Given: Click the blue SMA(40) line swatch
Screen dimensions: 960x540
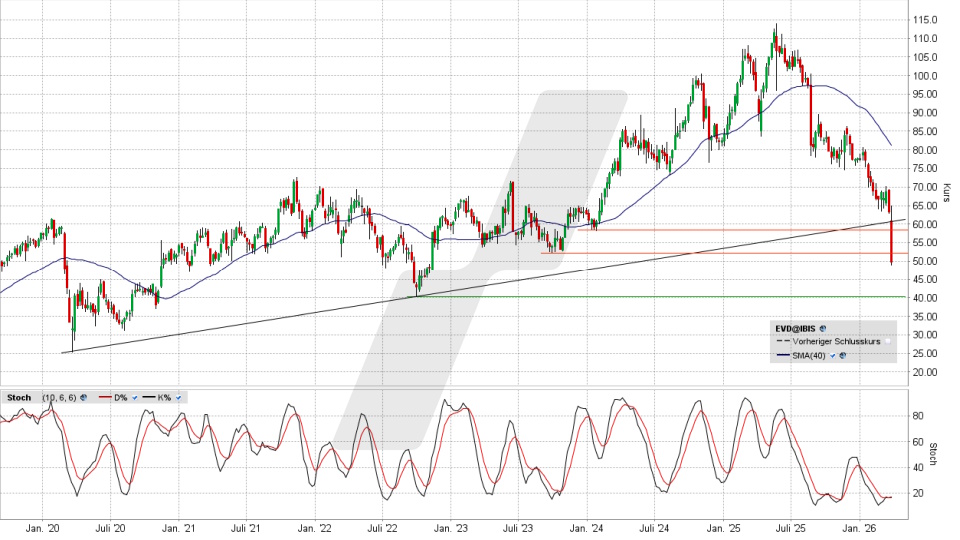Looking at the screenshot, I should click(784, 355).
